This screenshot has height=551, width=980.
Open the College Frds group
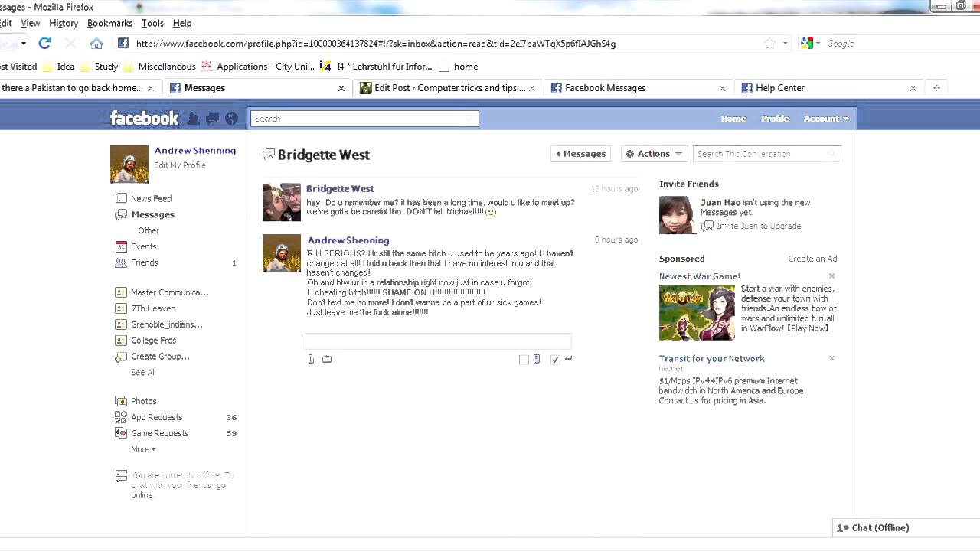pos(153,341)
